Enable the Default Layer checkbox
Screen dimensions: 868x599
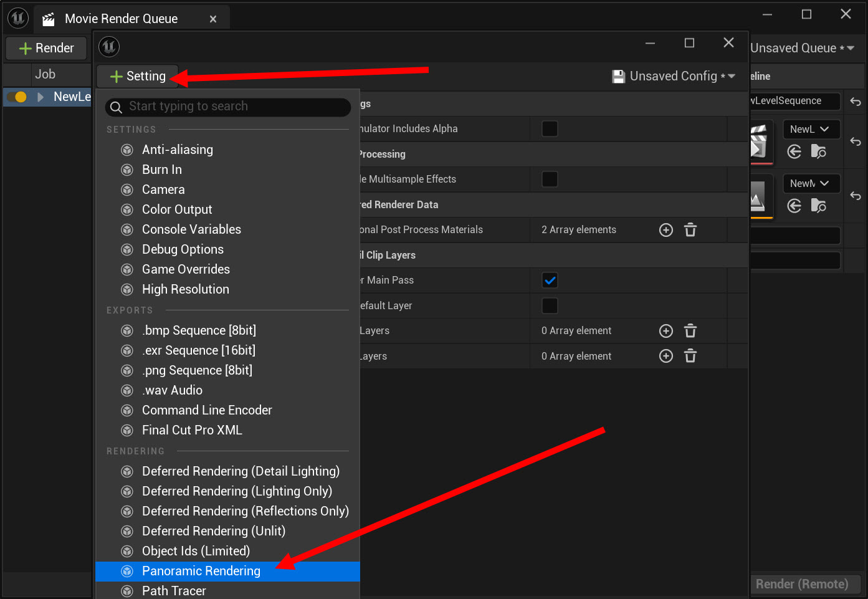(550, 305)
